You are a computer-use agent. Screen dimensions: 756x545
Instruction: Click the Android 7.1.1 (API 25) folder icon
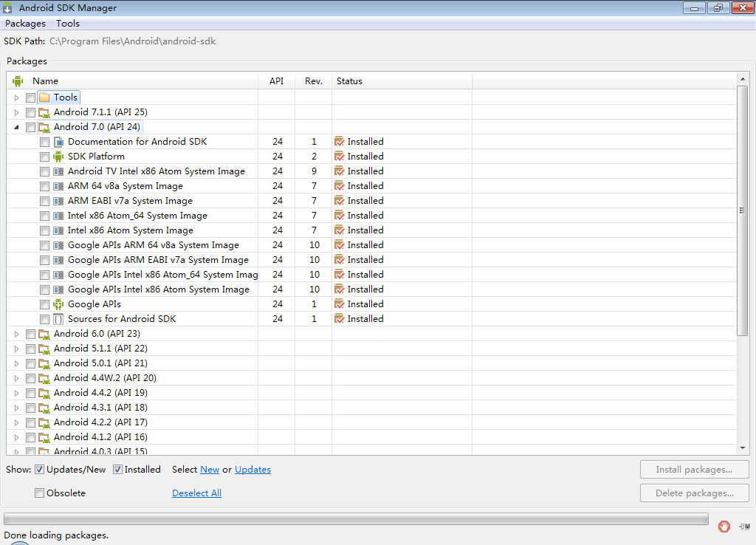(x=44, y=112)
